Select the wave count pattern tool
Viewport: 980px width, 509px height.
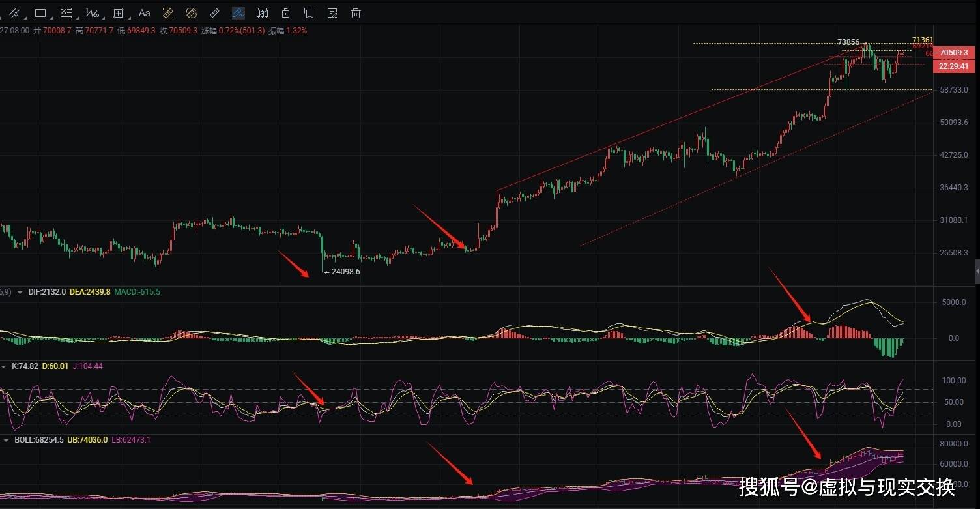[92, 13]
